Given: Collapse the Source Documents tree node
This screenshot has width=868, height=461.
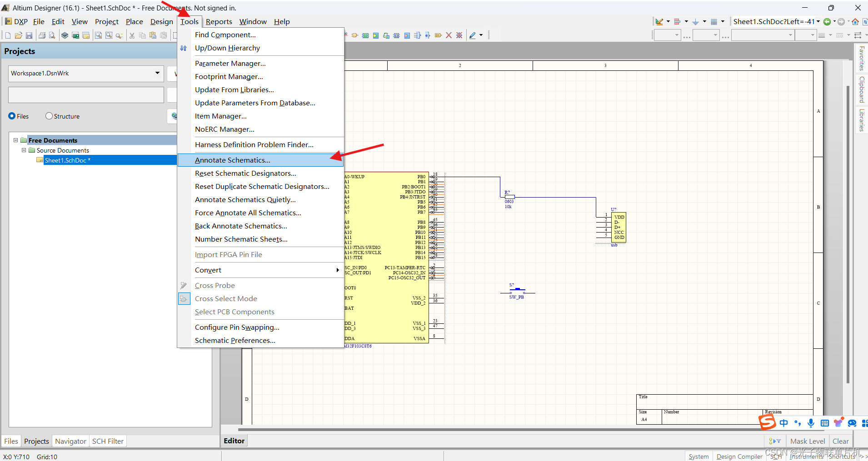Looking at the screenshot, I should [x=24, y=150].
